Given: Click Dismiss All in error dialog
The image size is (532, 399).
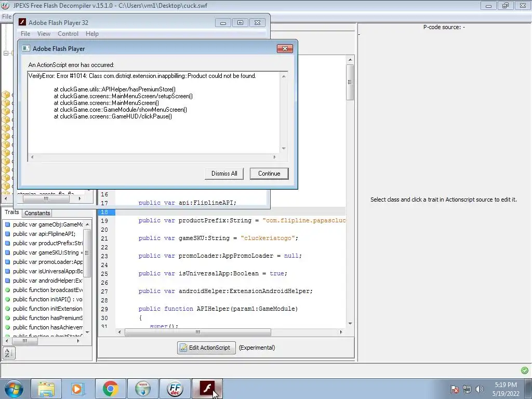Looking at the screenshot, I should [x=224, y=174].
